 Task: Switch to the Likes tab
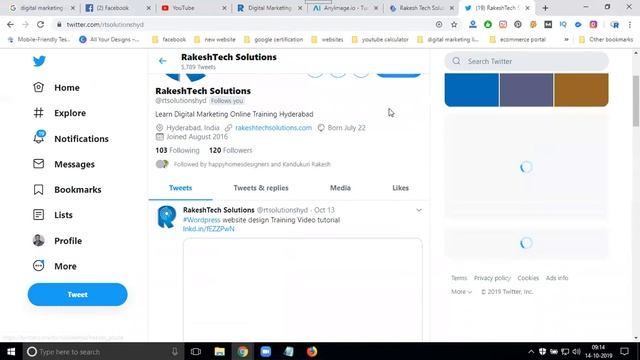coord(400,188)
